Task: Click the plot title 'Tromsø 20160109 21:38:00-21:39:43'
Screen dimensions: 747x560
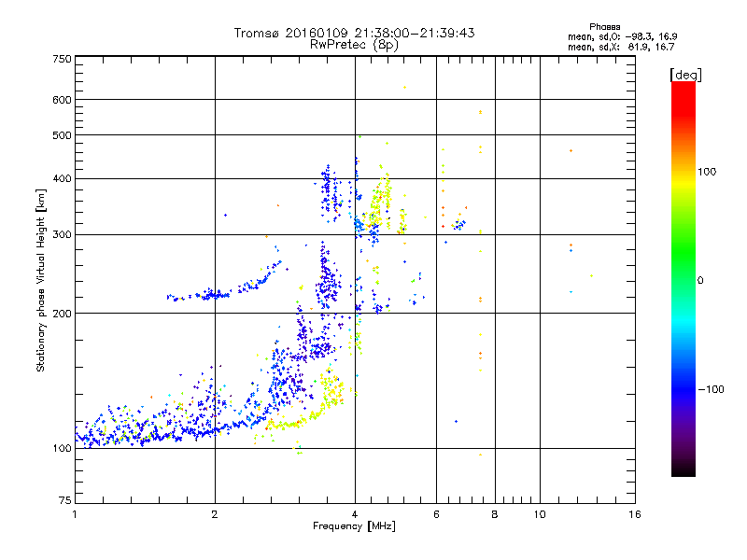Action: pos(354,33)
